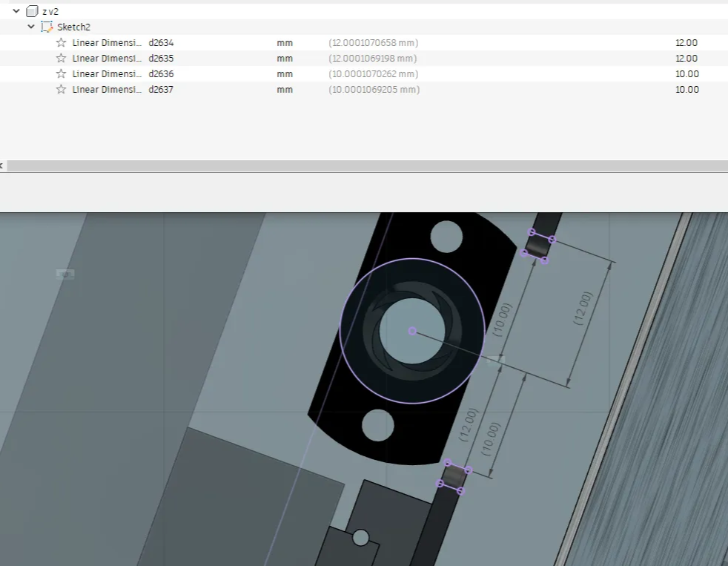Image resolution: width=728 pixels, height=566 pixels.
Task: Click the Linear Dimension label for d2636
Action: click(107, 74)
